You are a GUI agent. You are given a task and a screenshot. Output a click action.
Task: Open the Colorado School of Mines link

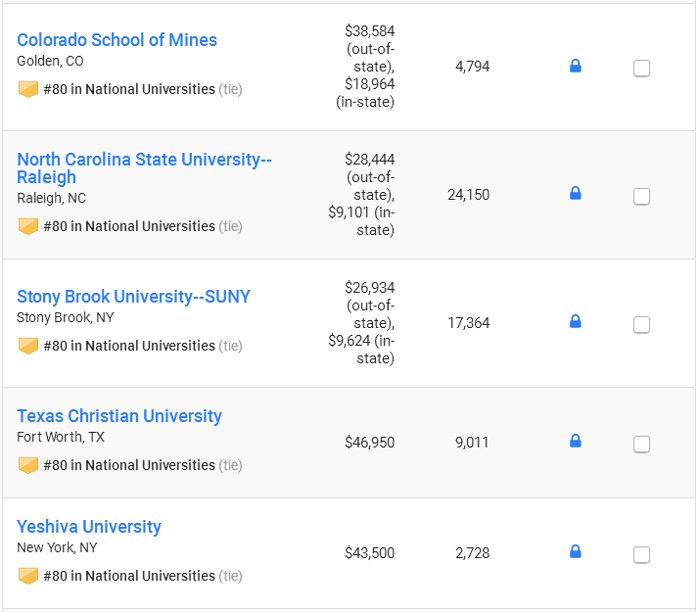[x=117, y=40]
